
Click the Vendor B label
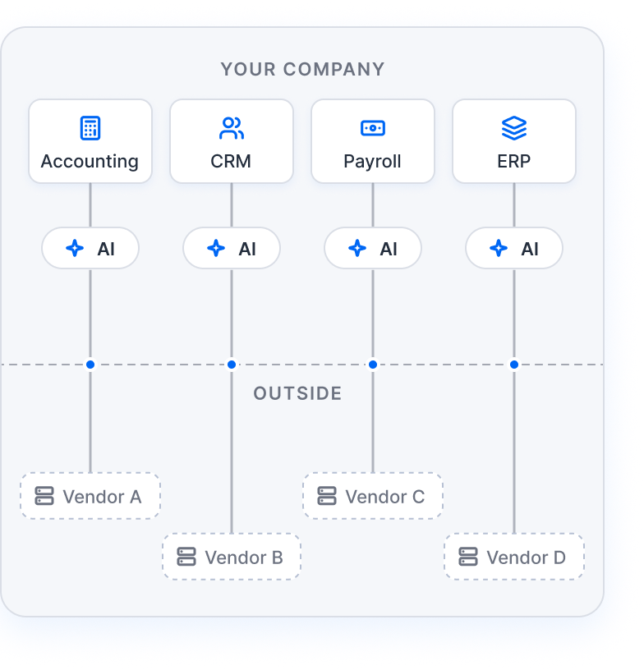pos(244,558)
